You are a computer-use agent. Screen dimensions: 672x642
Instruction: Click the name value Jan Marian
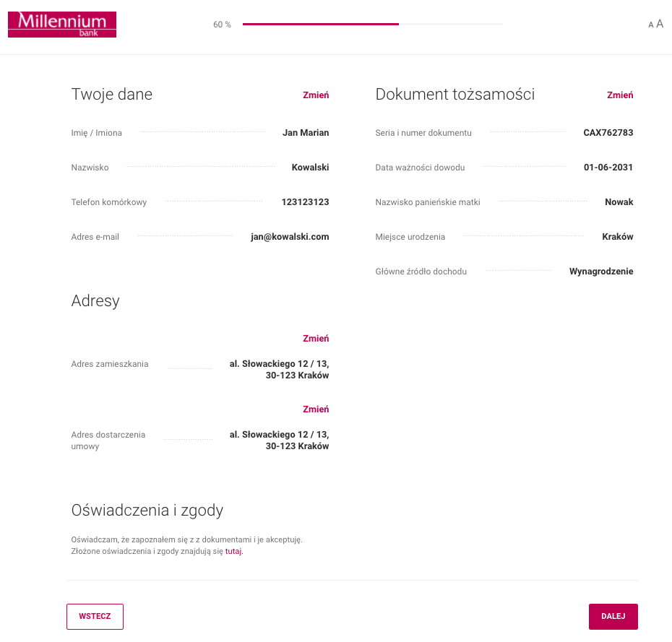point(306,133)
